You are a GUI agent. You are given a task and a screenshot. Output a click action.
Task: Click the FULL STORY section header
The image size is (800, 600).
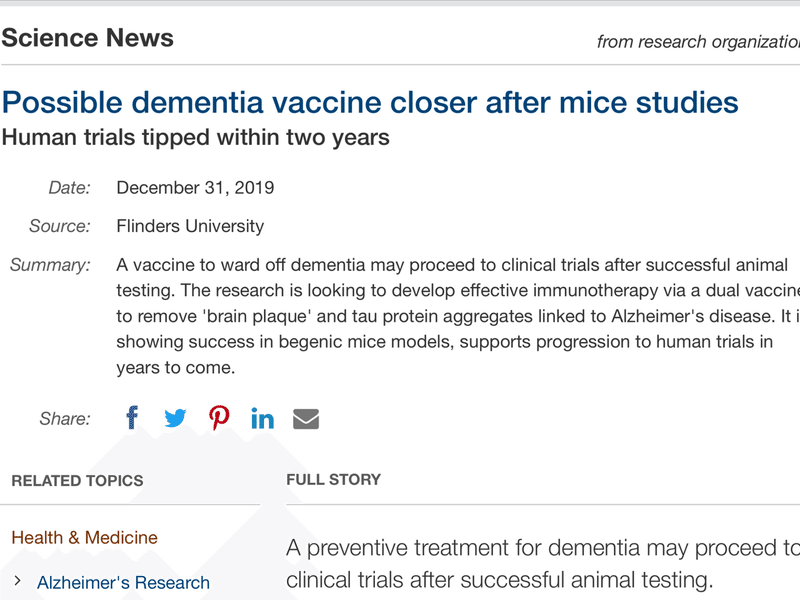tap(333, 480)
